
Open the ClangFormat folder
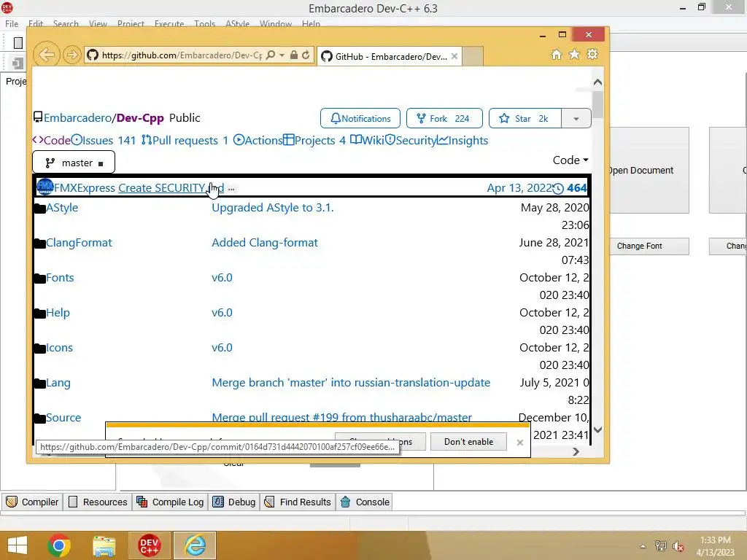pyautogui.click(x=79, y=243)
